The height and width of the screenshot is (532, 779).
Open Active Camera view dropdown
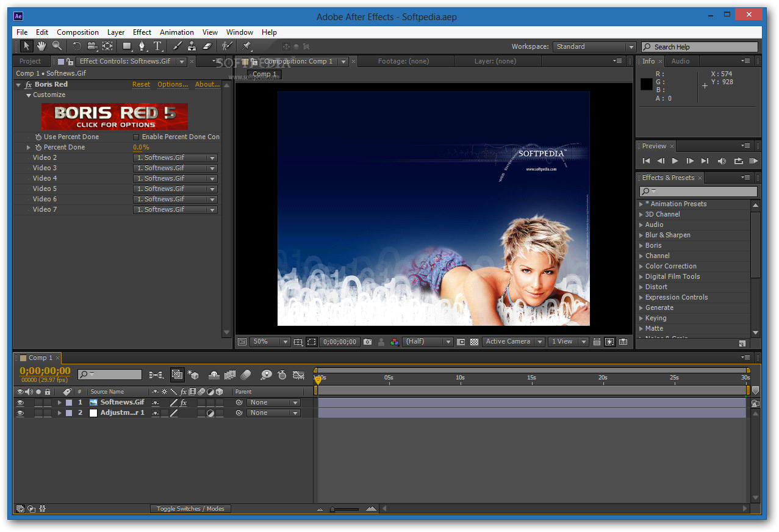tap(513, 342)
